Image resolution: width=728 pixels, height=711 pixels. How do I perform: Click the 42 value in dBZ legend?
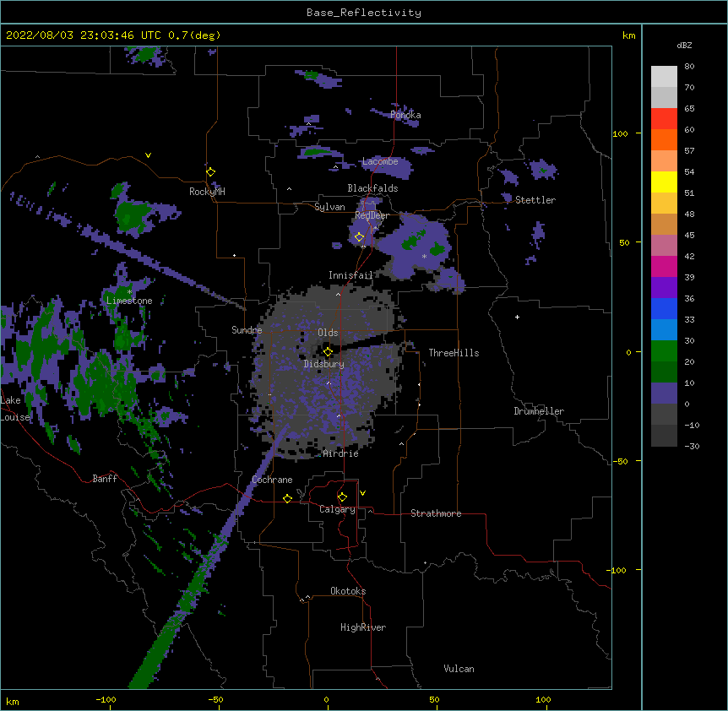[689, 256]
